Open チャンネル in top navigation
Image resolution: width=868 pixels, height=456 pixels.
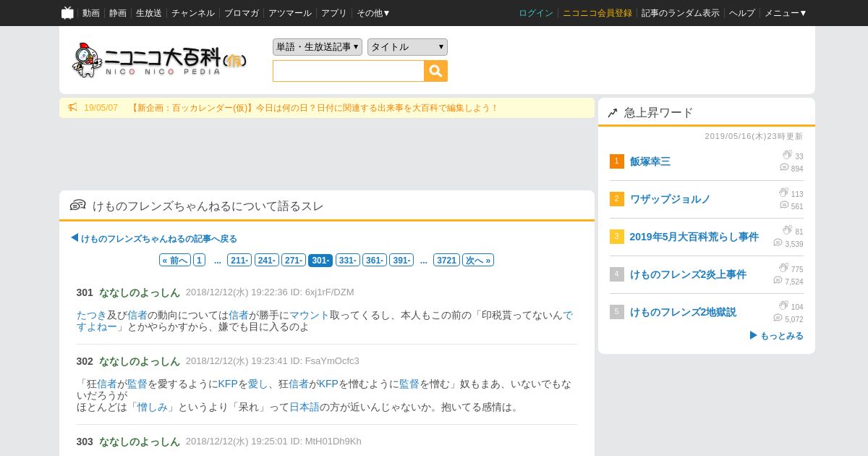[x=193, y=13]
